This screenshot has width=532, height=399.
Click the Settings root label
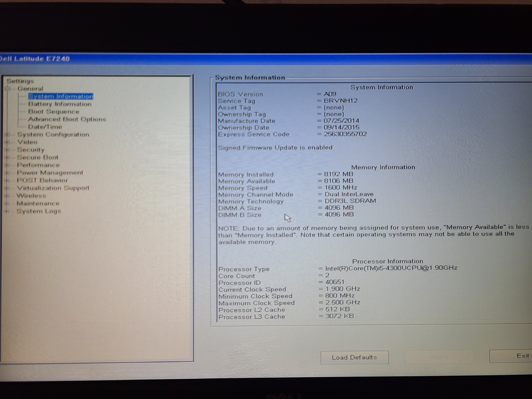point(20,81)
